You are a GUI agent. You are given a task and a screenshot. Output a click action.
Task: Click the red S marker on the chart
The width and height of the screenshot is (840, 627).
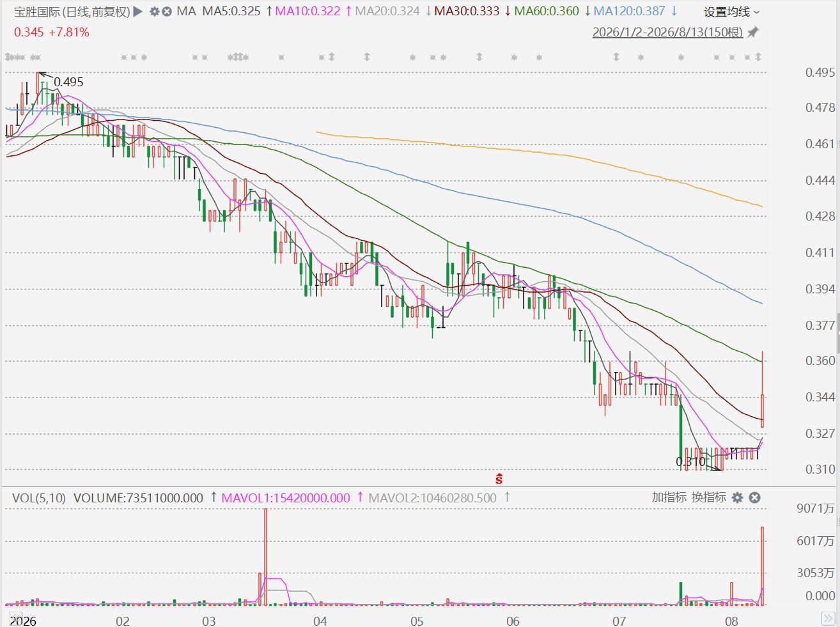[x=499, y=479]
